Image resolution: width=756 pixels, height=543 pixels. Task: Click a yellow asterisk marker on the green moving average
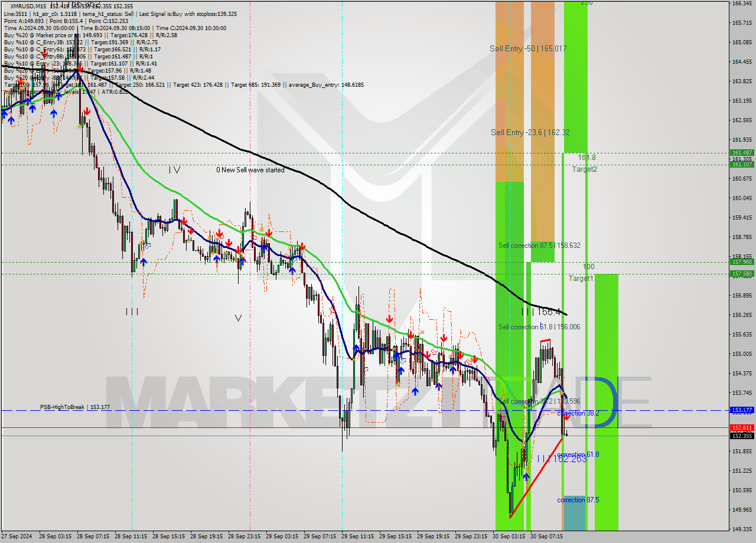click(x=261, y=229)
